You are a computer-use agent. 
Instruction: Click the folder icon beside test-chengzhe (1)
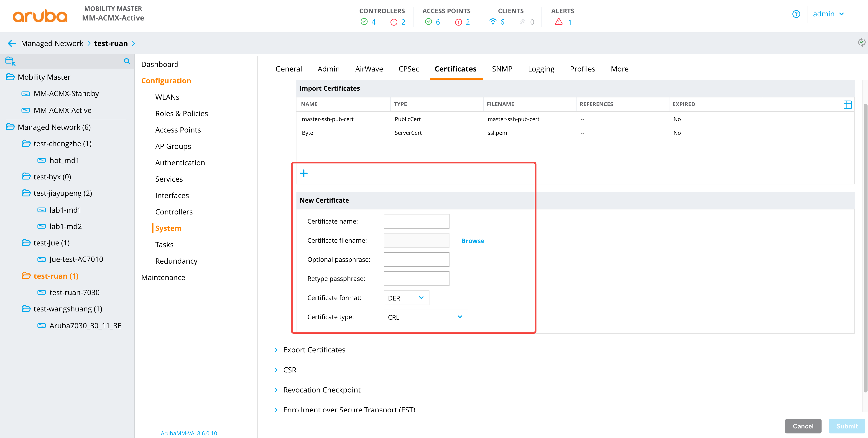point(26,143)
